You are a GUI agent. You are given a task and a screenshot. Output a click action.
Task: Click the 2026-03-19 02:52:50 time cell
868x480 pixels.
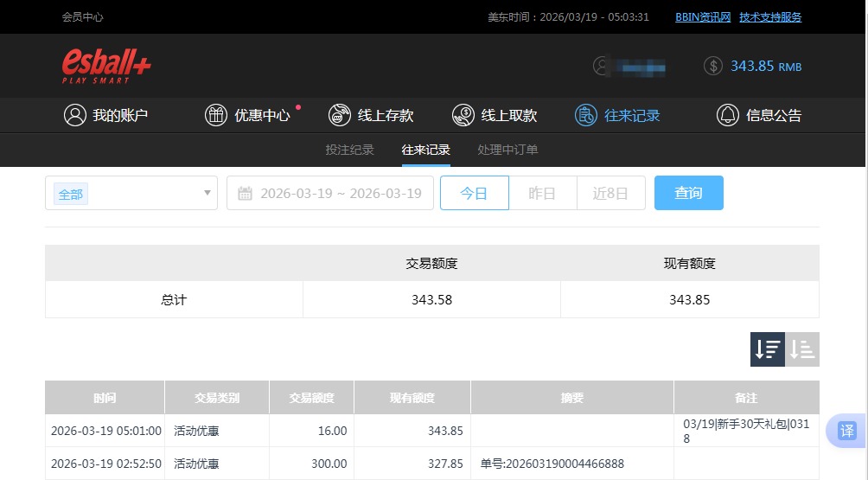105,464
